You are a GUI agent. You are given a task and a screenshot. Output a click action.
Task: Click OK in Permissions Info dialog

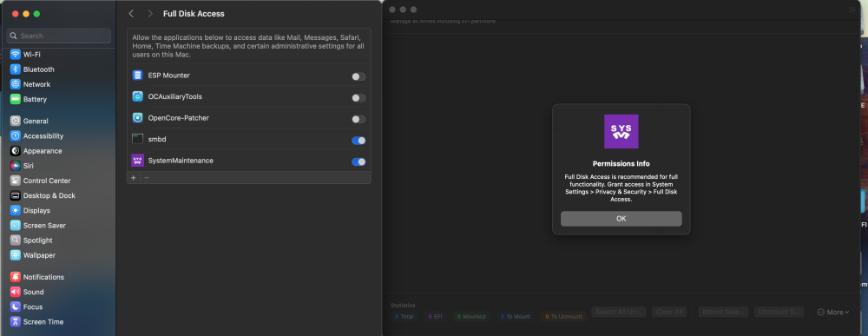(x=621, y=219)
